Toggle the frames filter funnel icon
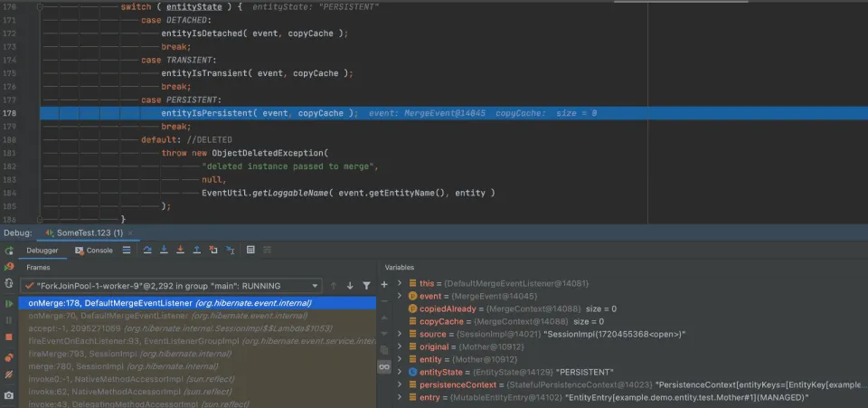The image size is (868, 408). 366,286
